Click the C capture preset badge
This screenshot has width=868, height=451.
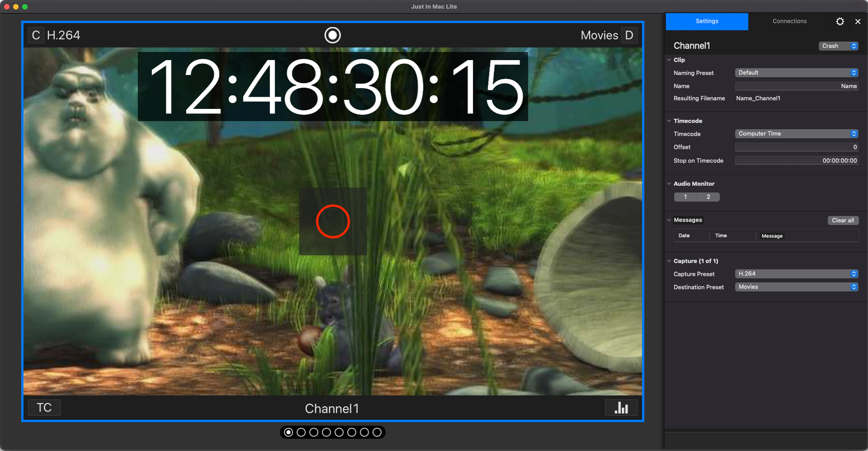(36, 35)
